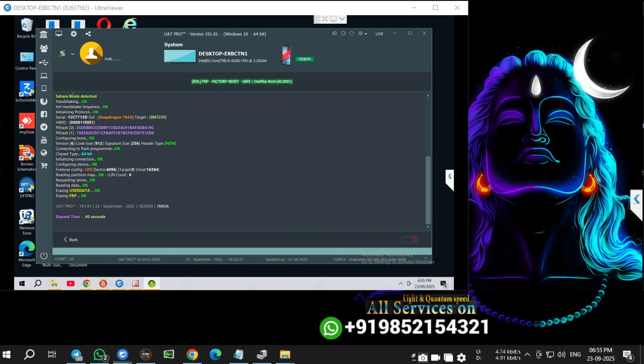Click the YouTube sidebar icon
The height and width of the screenshot is (364, 644).
44,139
